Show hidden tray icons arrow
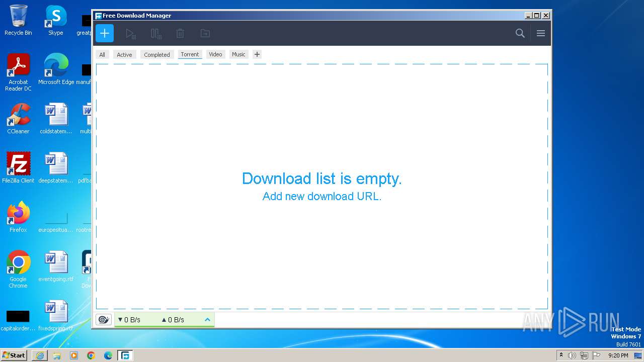Screen dimensions: 644x362 (x=561, y=355)
